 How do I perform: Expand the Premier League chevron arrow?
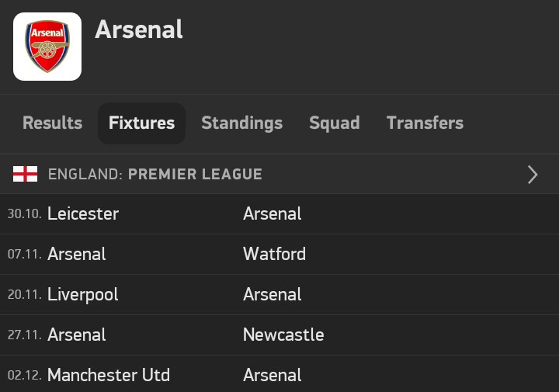click(x=533, y=175)
